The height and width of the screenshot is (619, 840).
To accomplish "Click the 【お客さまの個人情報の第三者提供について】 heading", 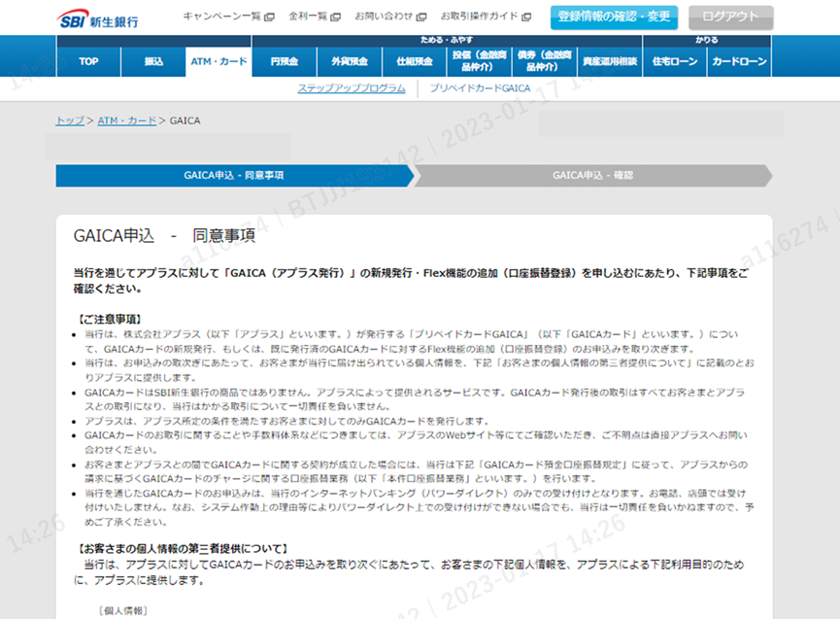I will pyautogui.click(x=183, y=549).
